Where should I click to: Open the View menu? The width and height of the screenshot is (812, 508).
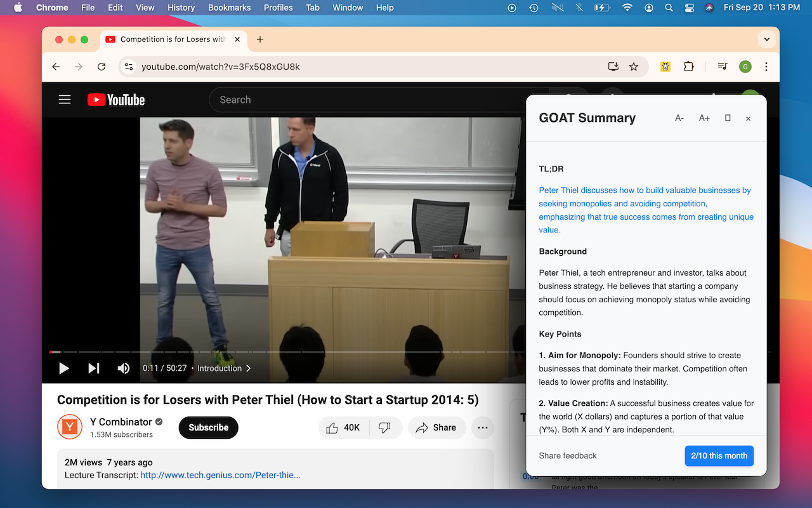[145, 8]
